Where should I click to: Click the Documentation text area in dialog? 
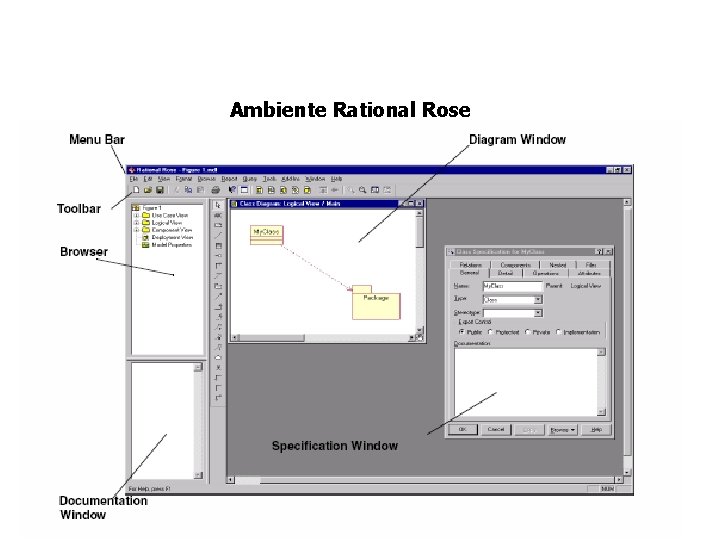[x=526, y=382]
